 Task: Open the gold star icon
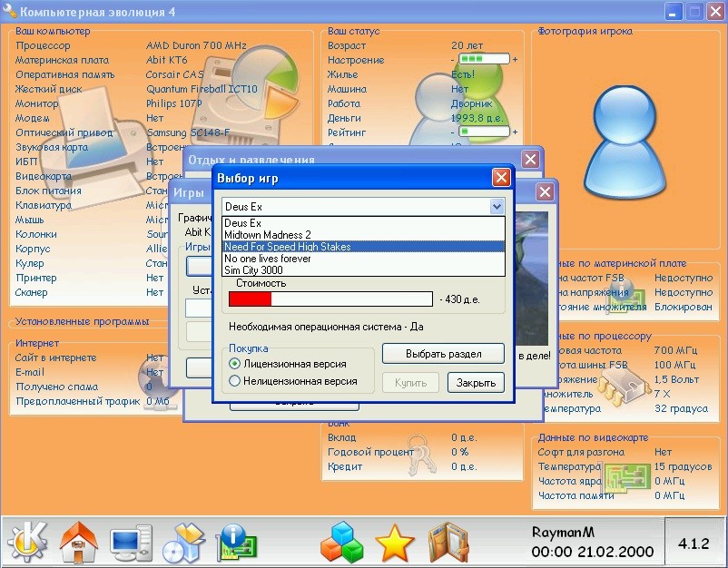pos(395,543)
